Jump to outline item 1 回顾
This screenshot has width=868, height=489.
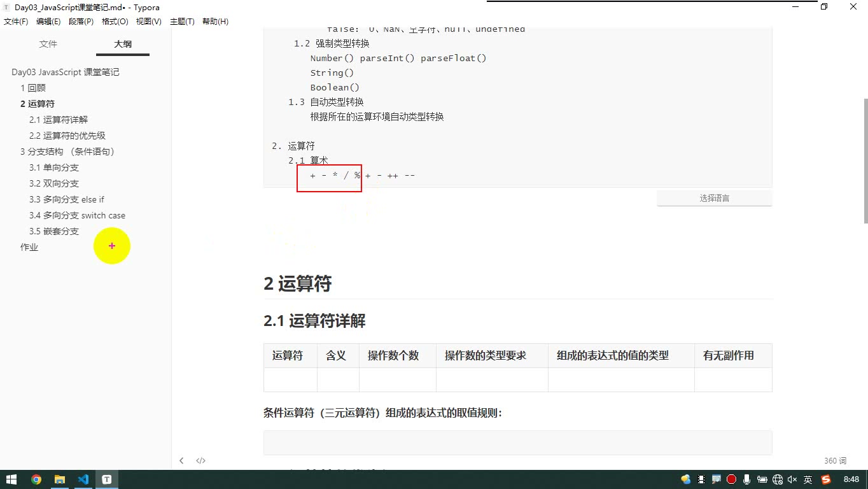[33, 88]
